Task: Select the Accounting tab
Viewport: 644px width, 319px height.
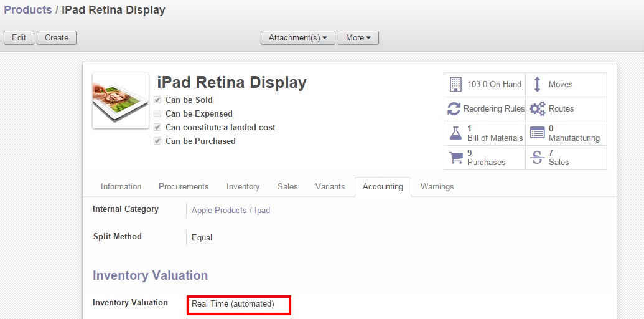Action: coord(383,187)
